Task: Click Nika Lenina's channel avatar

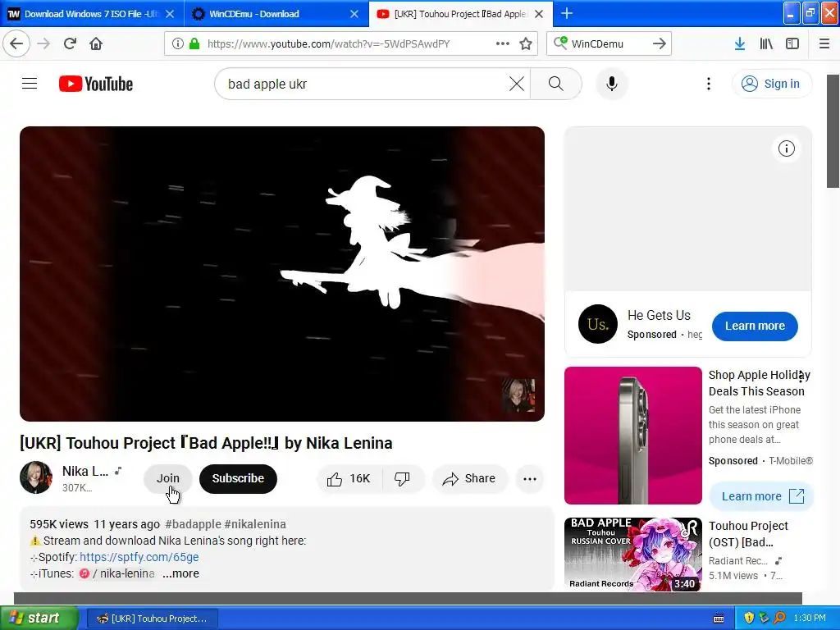Action: pyautogui.click(x=36, y=477)
